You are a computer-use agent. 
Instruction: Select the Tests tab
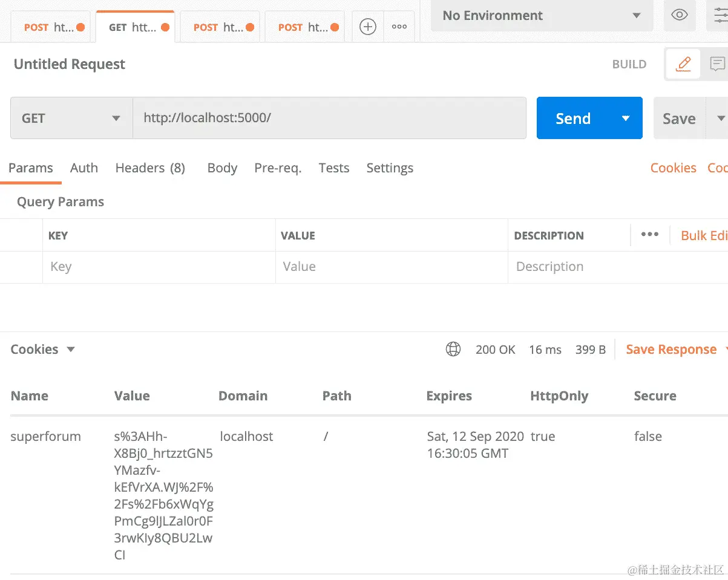(333, 168)
